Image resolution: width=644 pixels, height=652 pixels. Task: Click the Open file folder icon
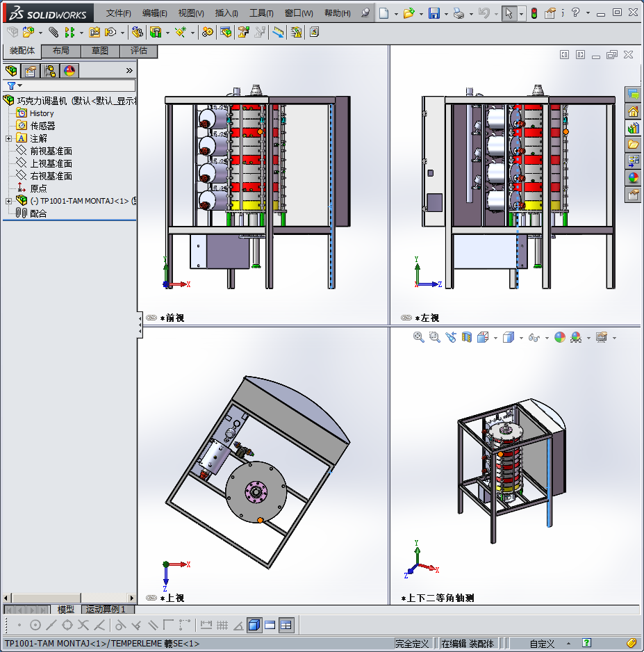[x=408, y=13]
